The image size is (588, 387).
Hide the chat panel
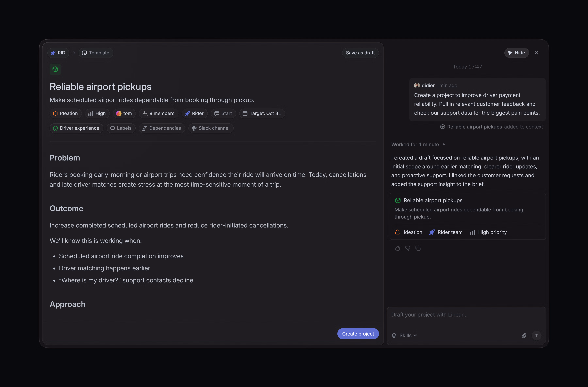[x=516, y=53]
